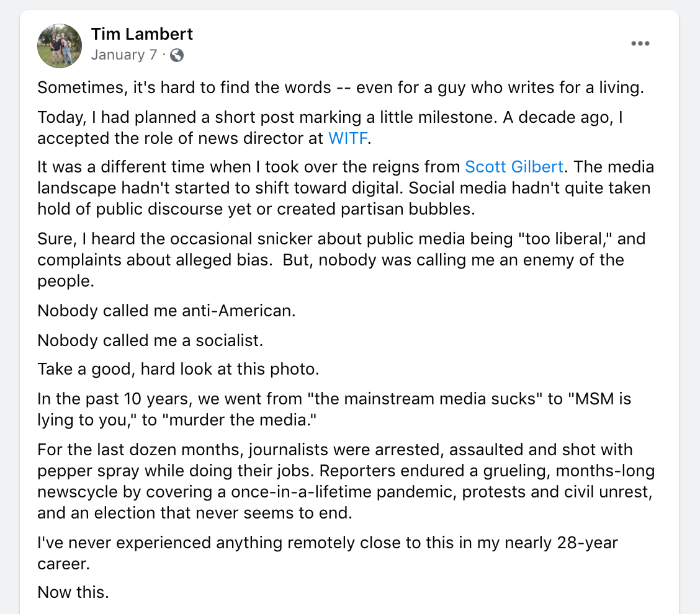This screenshot has height=614, width=700.
Task: Click "Take a good, hard look" line
Action: pyautogui.click(x=178, y=370)
